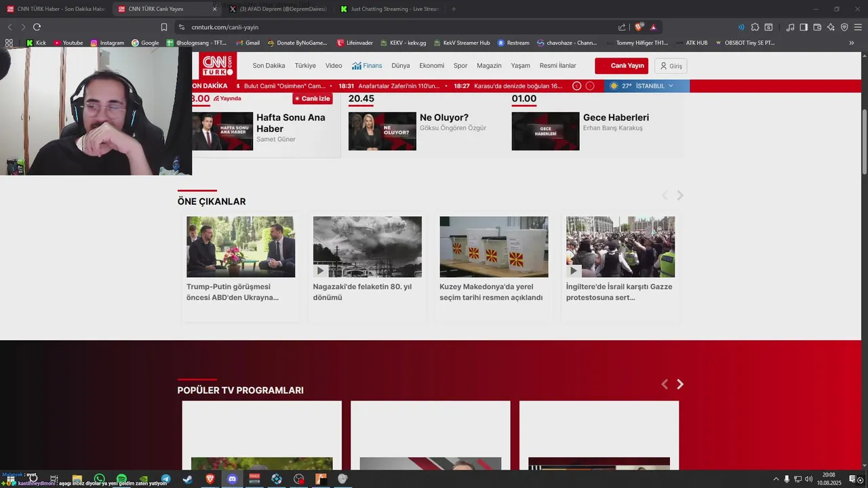Open the Leo AI sparkle icon

click(831, 27)
